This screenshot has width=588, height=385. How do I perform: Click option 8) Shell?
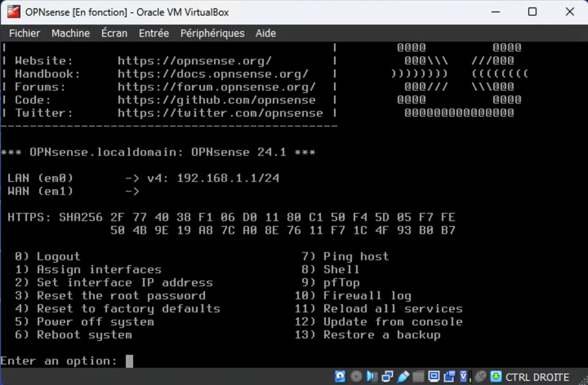click(x=330, y=270)
